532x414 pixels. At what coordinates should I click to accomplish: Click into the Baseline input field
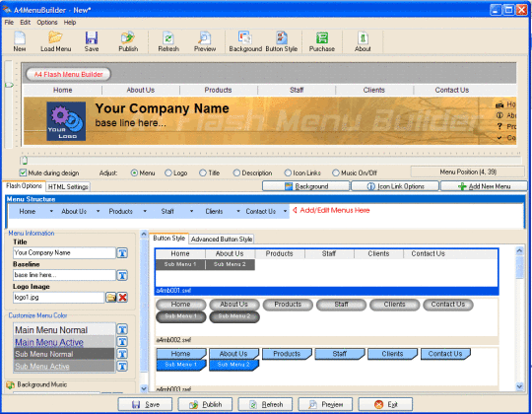pos(64,275)
